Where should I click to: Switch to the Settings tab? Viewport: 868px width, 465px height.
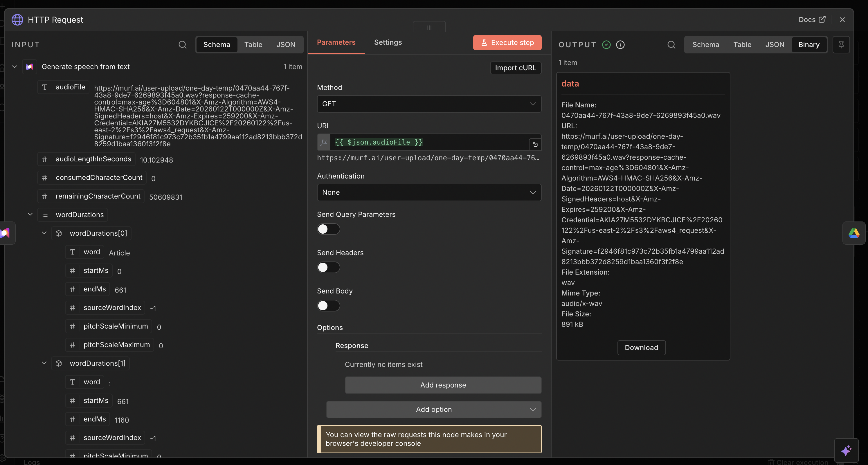388,42
